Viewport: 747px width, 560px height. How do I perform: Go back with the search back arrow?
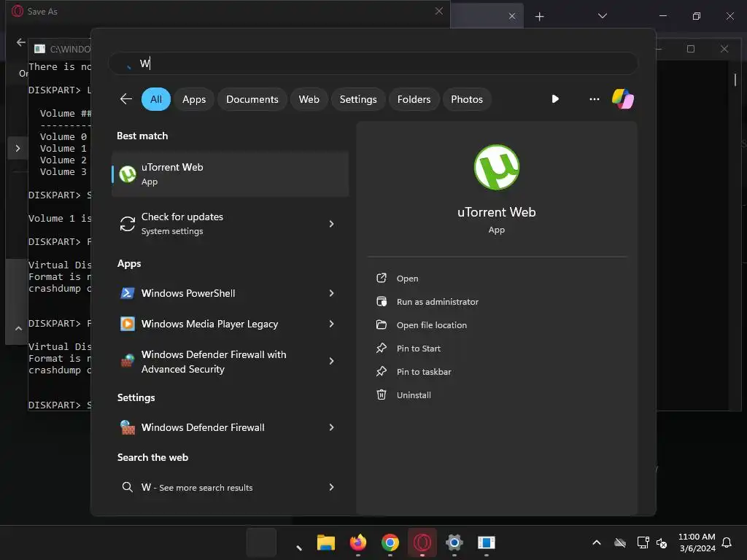(125, 99)
